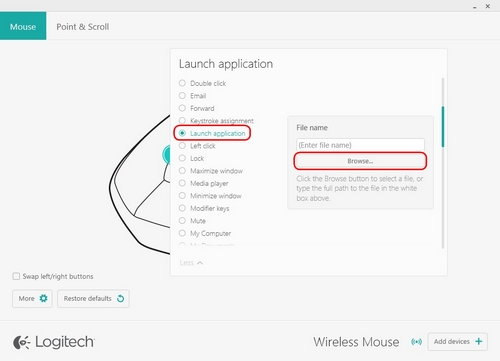Pick the Left click radio option
The width and height of the screenshot is (500, 361).
(182, 146)
